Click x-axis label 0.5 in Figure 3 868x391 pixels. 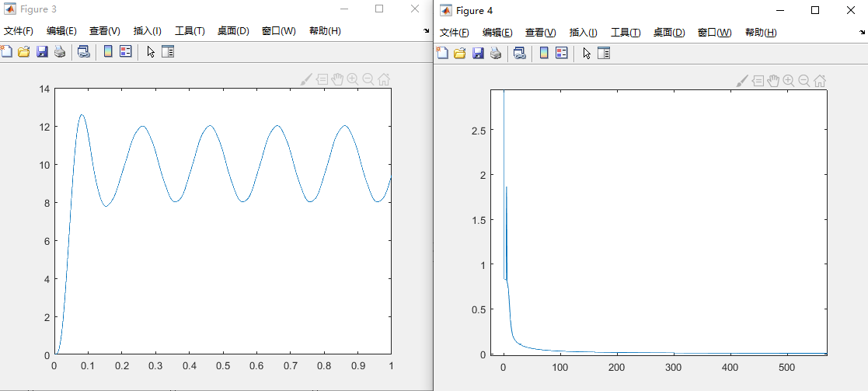pos(222,366)
